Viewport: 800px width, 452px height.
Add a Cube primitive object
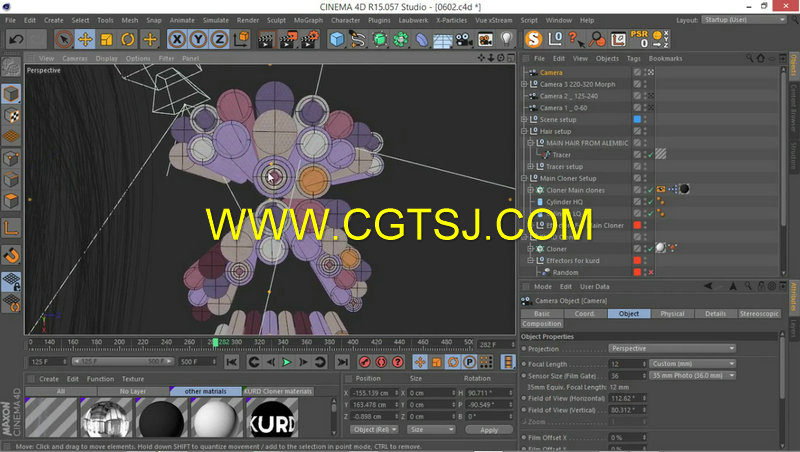pos(337,39)
